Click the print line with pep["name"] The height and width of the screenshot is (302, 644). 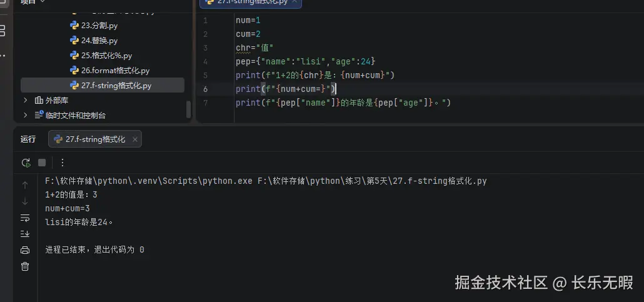tap(343, 103)
